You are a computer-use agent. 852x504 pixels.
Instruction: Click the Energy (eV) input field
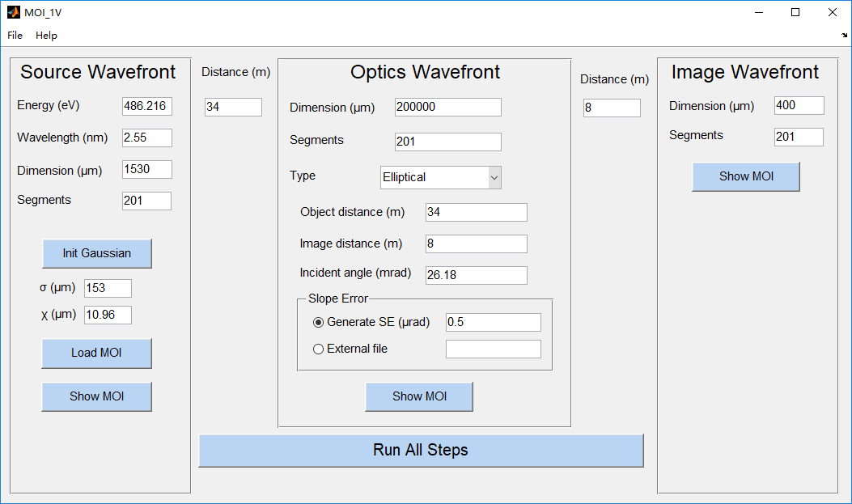pos(146,106)
